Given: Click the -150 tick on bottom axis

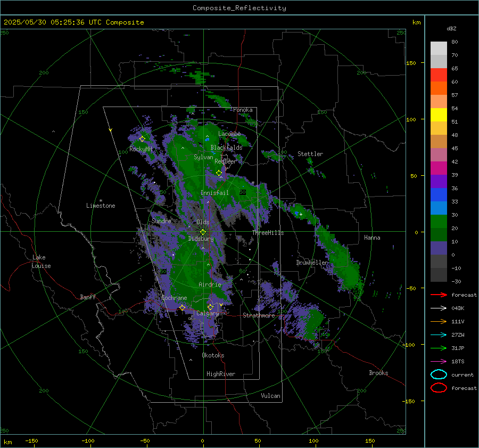Looking at the screenshot, I should pos(31,441).
